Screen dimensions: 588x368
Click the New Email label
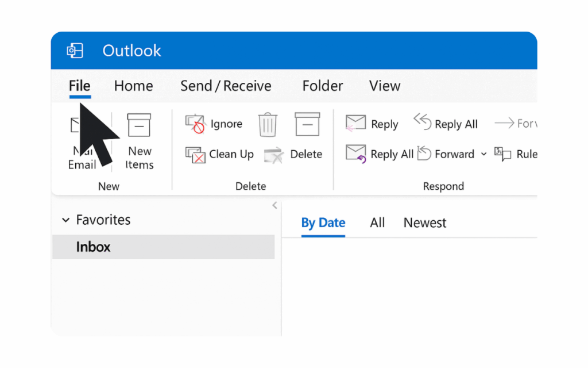coord(82,158)
